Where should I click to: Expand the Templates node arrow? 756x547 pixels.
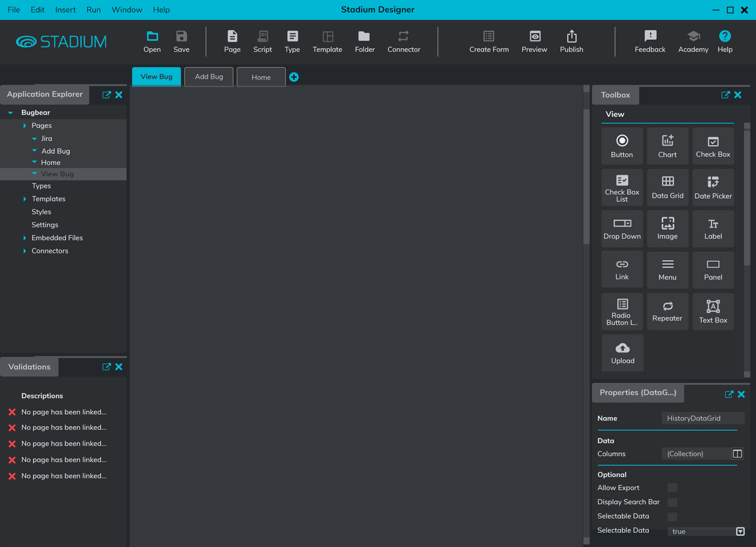coord(25,199)
